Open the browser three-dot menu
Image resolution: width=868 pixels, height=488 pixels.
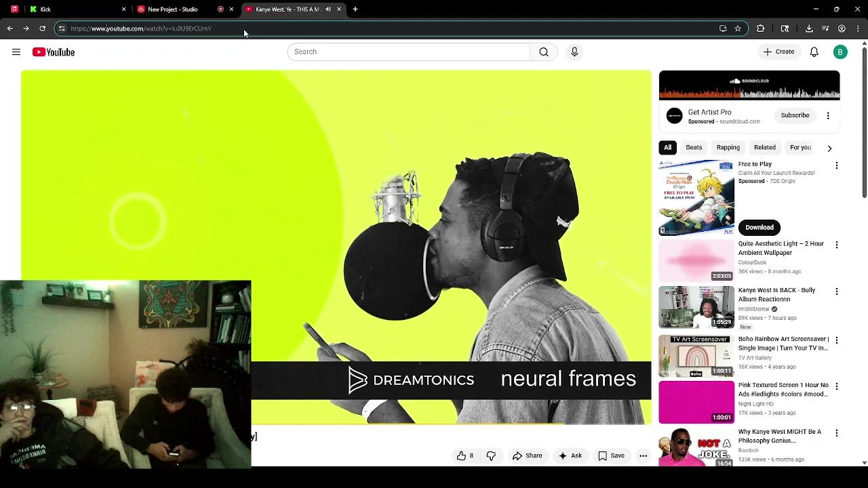click(x=858, y=28)
